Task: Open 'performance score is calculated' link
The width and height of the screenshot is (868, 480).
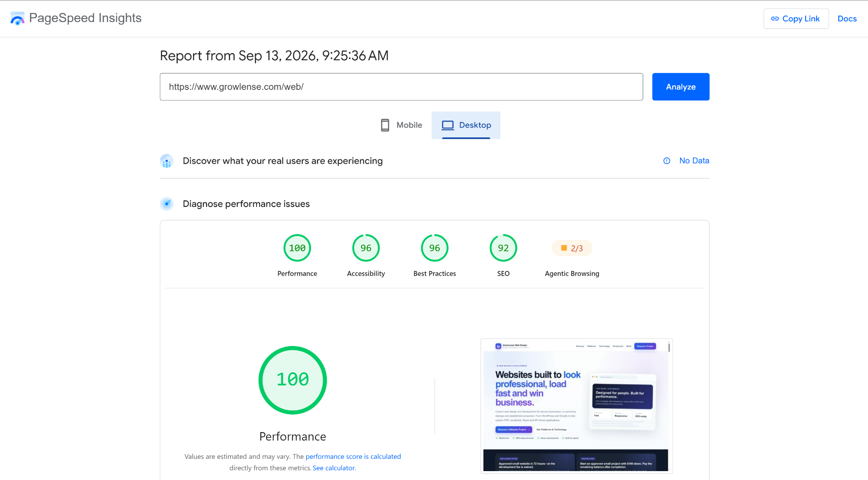Action: (353, 457)
